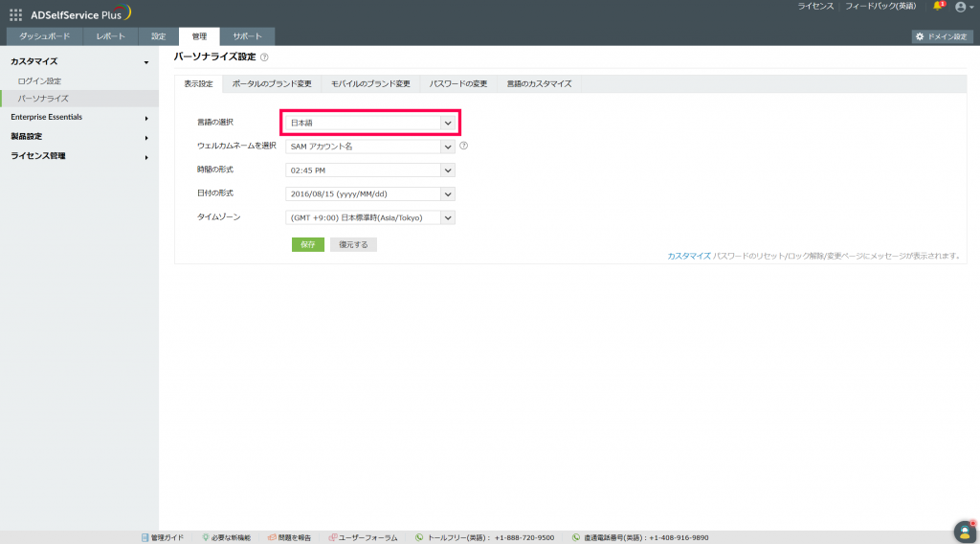This screenshot has width=980, height=544.
Task: Click the green 保存 button
Action: click(308, 244)
